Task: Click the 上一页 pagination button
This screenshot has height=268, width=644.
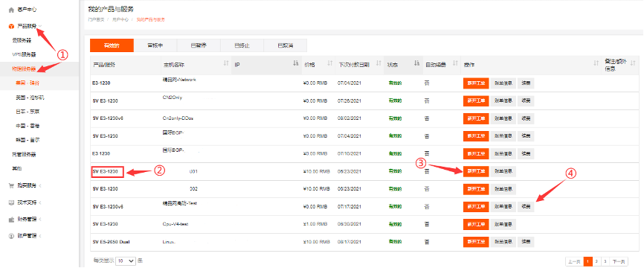Action: pos(575,261)
